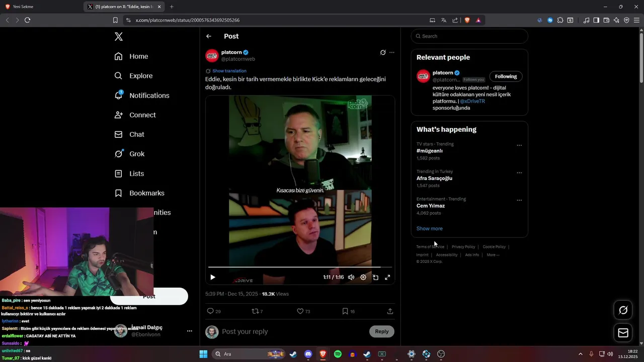Click the translate page icon in address bar

click(443, 20)
